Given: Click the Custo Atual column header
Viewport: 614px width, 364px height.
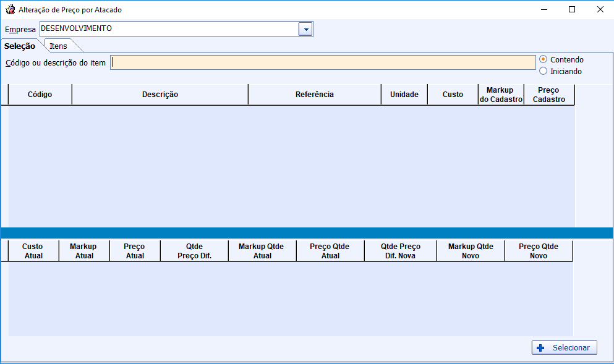Looking at the screenshot, I should pyautogui.click(x=33, y=251).
